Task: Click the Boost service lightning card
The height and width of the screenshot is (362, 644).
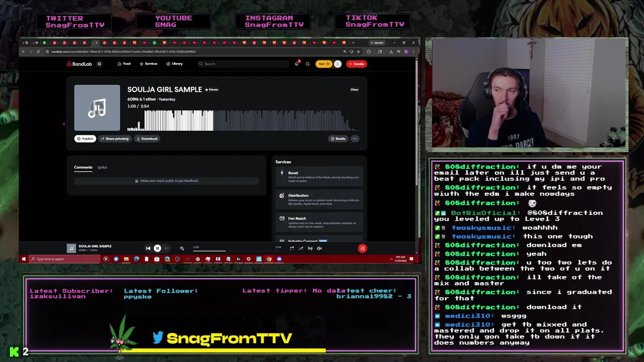Action: tap(320, 175)
